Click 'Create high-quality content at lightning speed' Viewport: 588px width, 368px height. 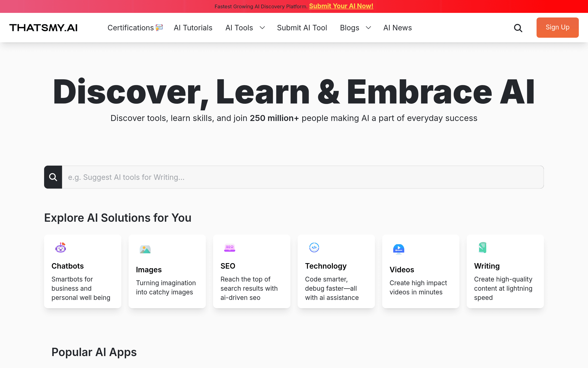pyautogui.click(x=503, y=288)
